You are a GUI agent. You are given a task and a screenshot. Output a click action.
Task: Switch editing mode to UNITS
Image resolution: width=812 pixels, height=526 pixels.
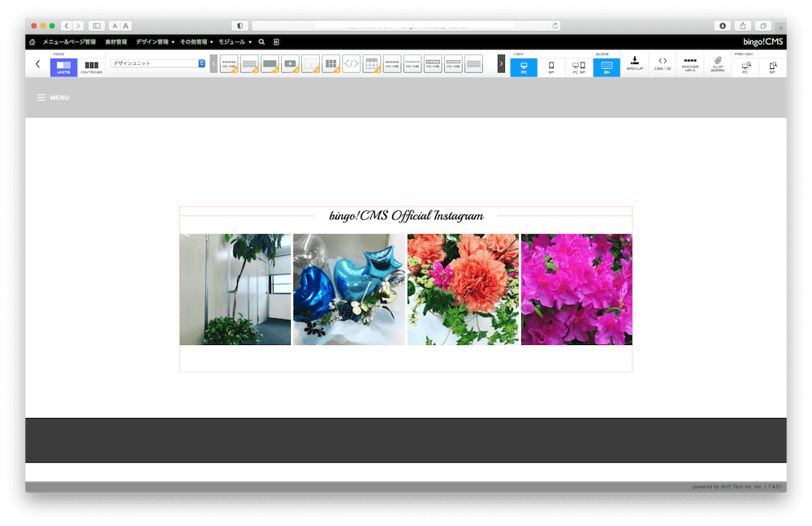click(x=63, y=67)
